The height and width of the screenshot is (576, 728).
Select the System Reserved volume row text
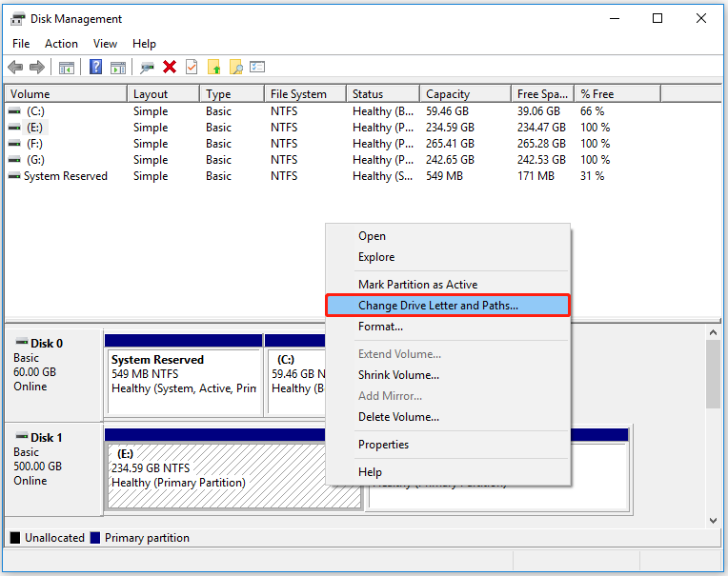tap(66, 176)
